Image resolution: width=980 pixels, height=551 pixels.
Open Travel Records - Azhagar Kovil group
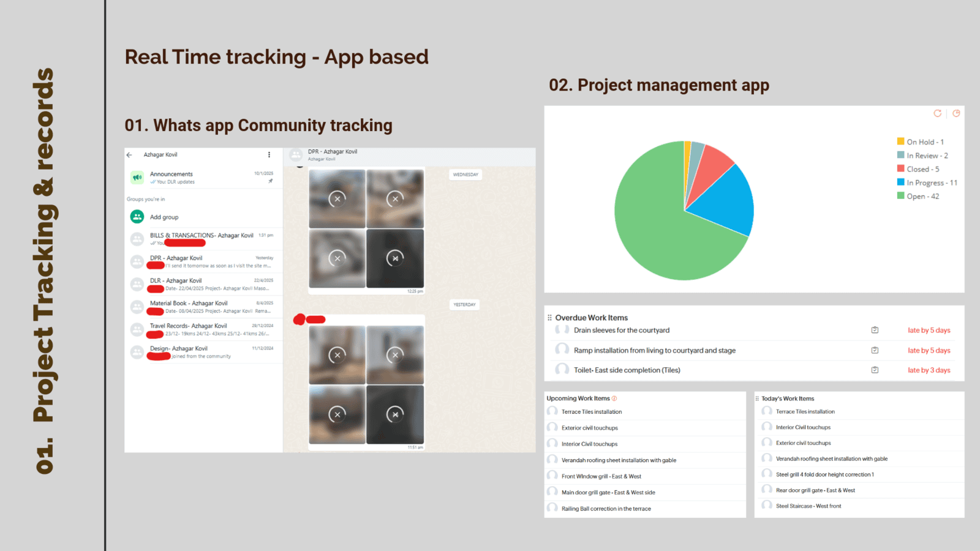tap(188, 326)
